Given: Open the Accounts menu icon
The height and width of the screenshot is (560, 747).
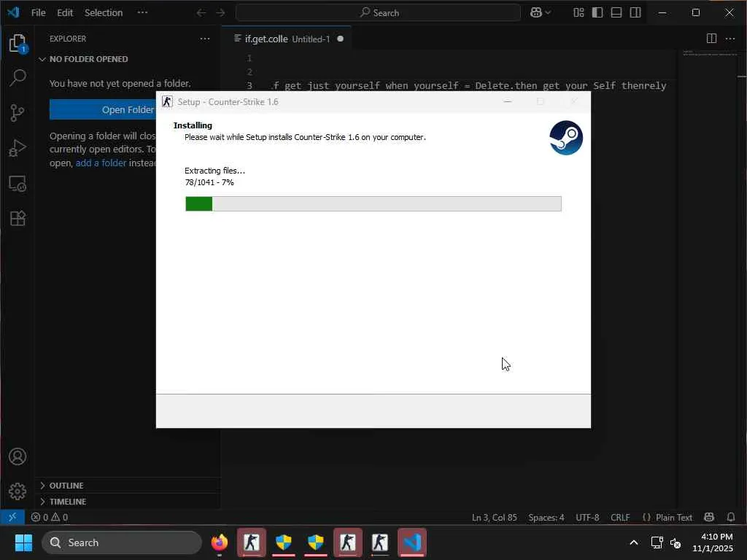Looking at the screenshot, I should [18, 456].
